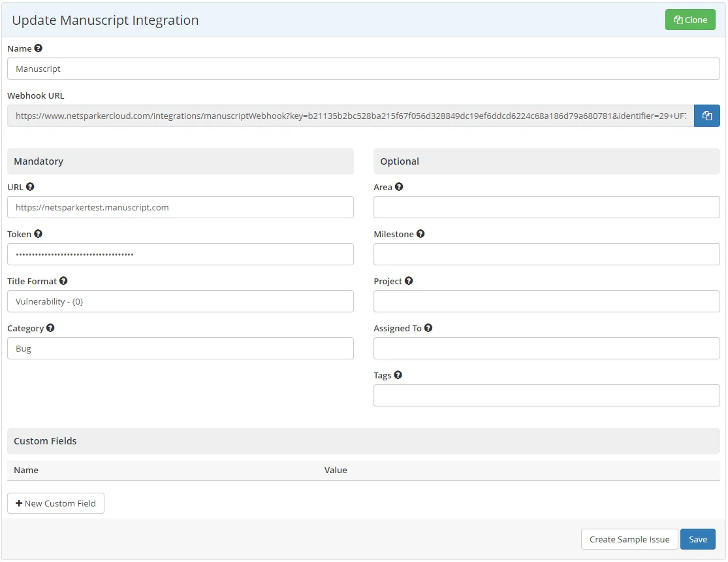The image size is (728, 562).
Task: Open help icon next to Token label
Action: (38, 233)
